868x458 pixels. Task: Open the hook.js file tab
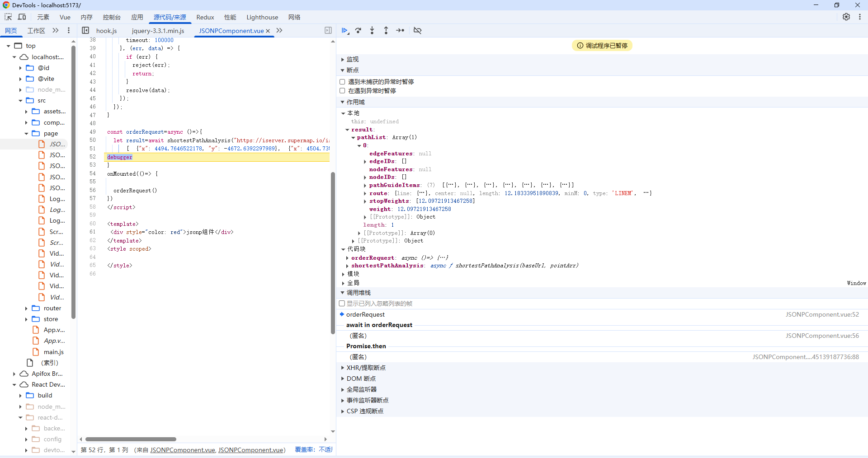coord(107,31)
